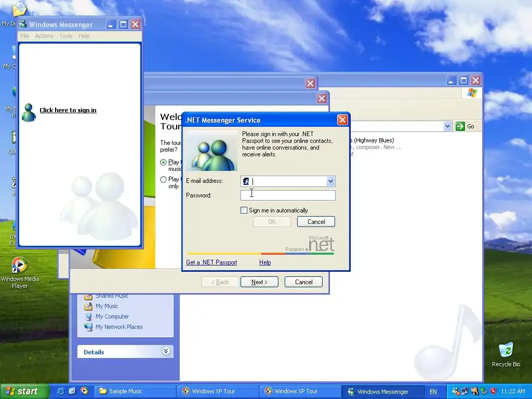Click the signed-out buddy icon in Windows Messenger
The image size is (532, 399).
29,112
